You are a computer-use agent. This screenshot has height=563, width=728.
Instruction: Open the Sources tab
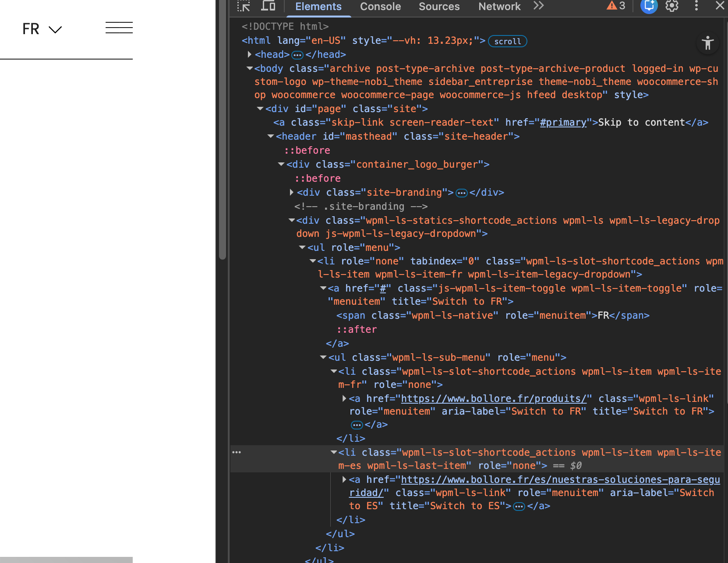439,7
